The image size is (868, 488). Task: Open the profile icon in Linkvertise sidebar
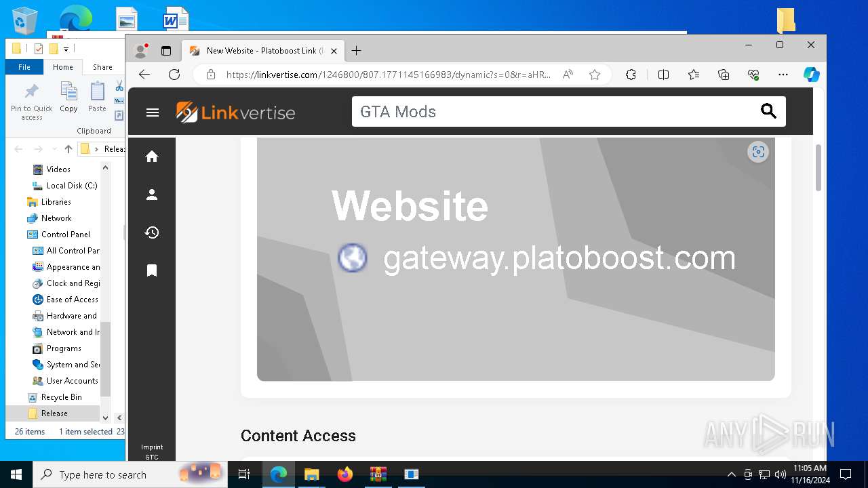(152, 195)
